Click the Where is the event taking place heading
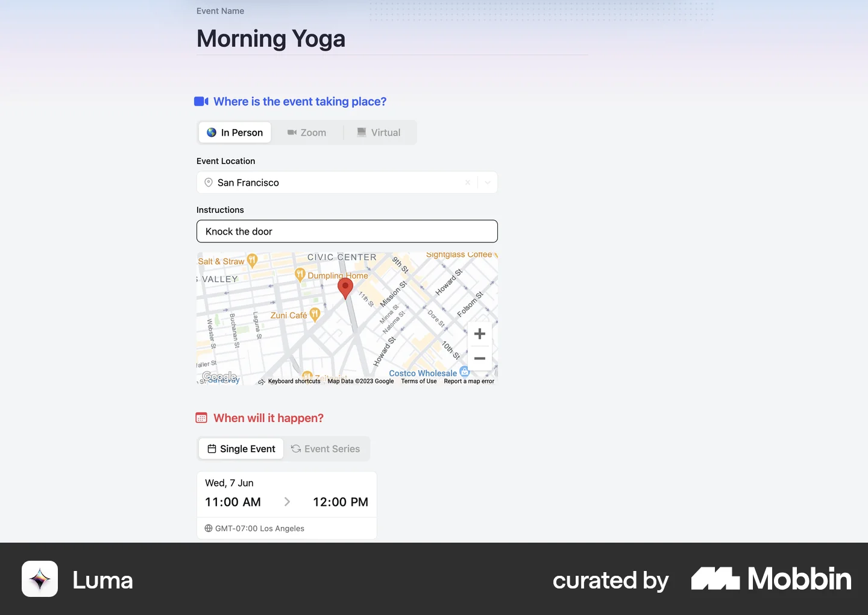The width and height of the screenshot is (868, 615). tap(300, 101)
